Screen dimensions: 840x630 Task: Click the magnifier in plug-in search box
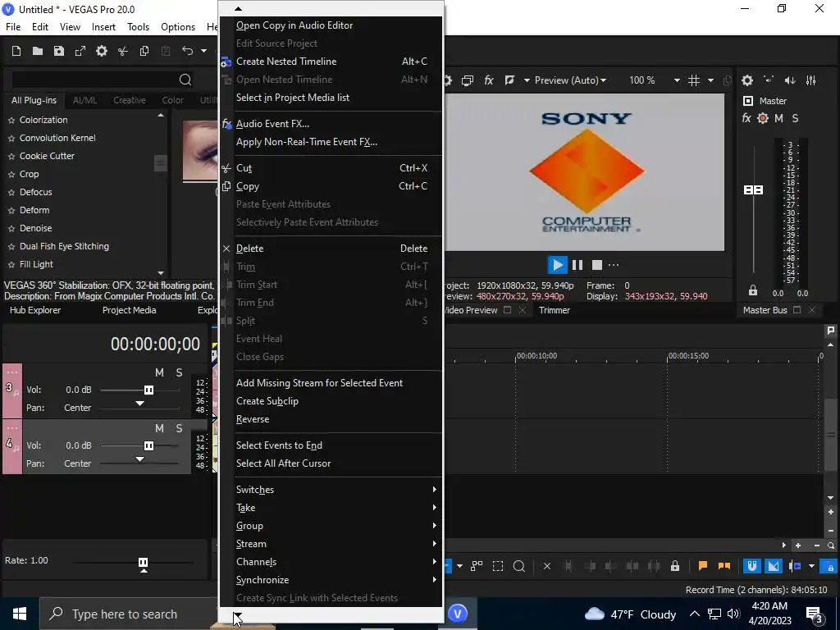(185, 80)
